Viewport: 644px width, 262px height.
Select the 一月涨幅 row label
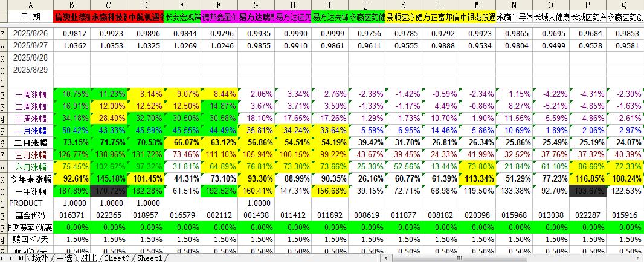(x=30, y=131)
